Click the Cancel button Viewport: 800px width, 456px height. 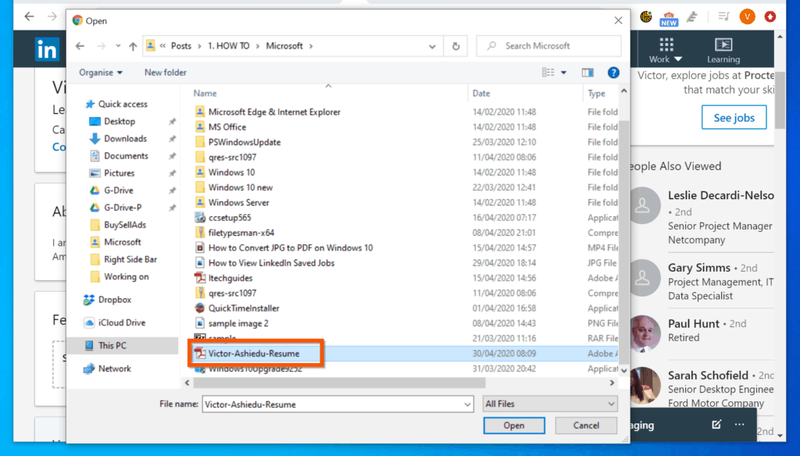click(x=586, y=425)
